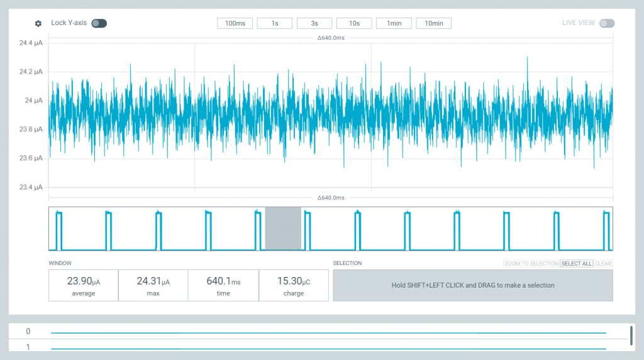Screen dimensions: 644x360
Task: Open chart settings via gear icon
Action: (x=38, y=23)
